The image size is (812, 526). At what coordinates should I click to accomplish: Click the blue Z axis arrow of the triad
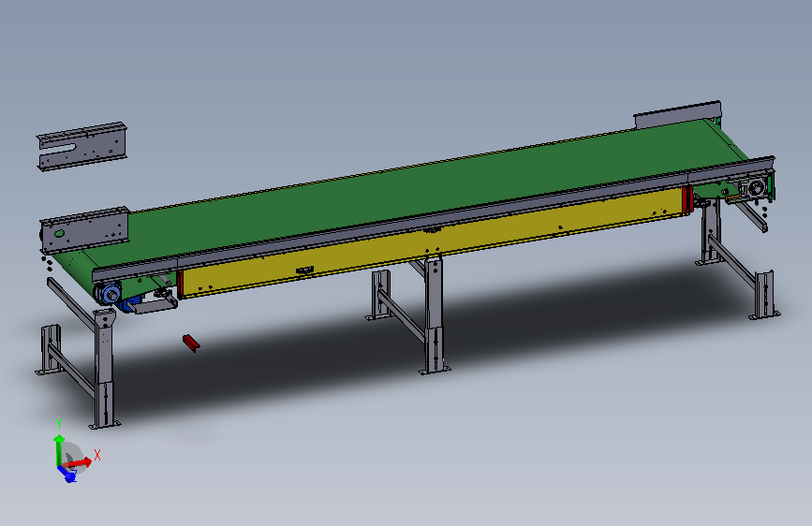point(67,474)
